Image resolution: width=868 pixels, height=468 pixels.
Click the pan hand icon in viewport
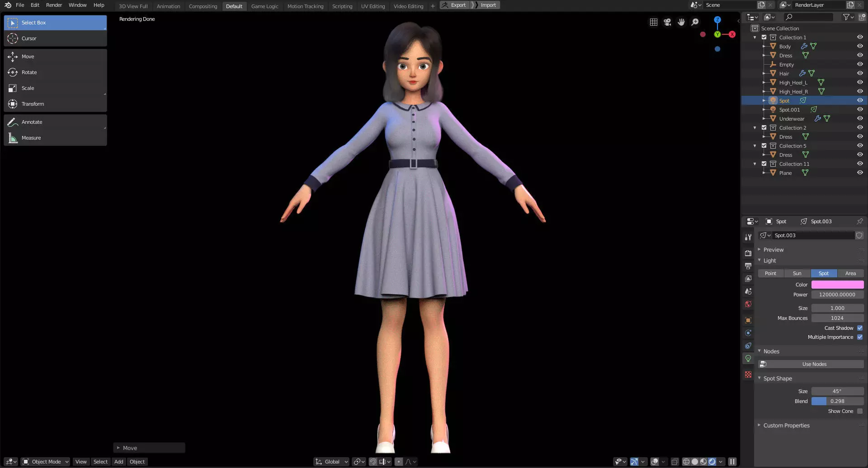[x=681, y=22]
